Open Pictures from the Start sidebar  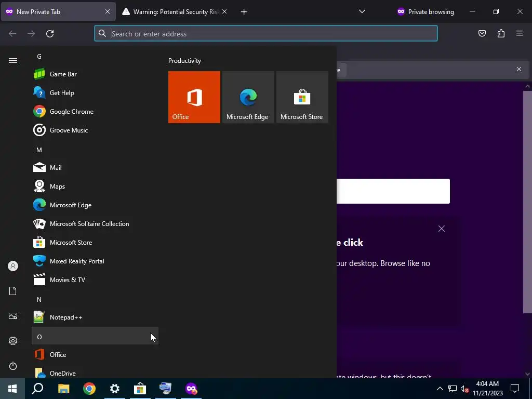point(13,316)
